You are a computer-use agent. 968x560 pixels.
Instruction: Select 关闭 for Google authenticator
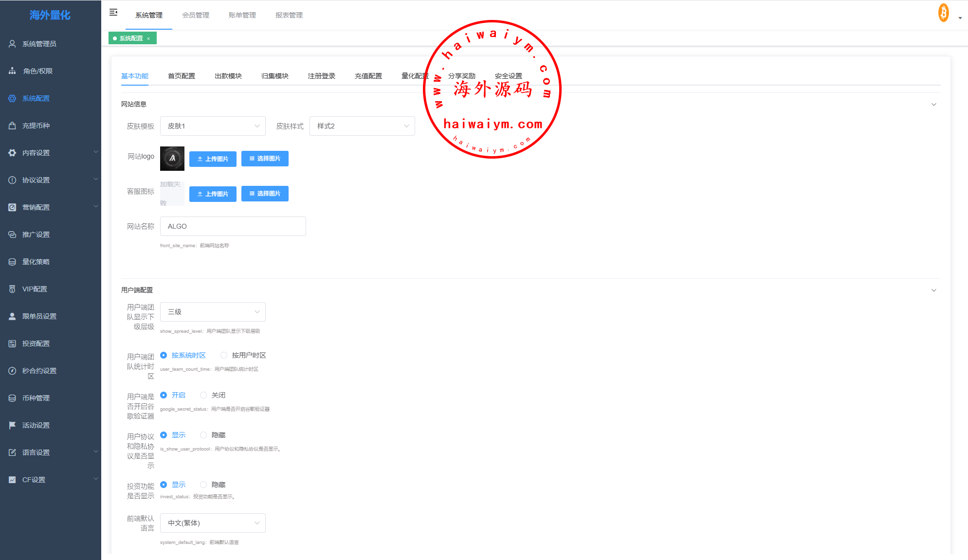click(x=203, y=395)
